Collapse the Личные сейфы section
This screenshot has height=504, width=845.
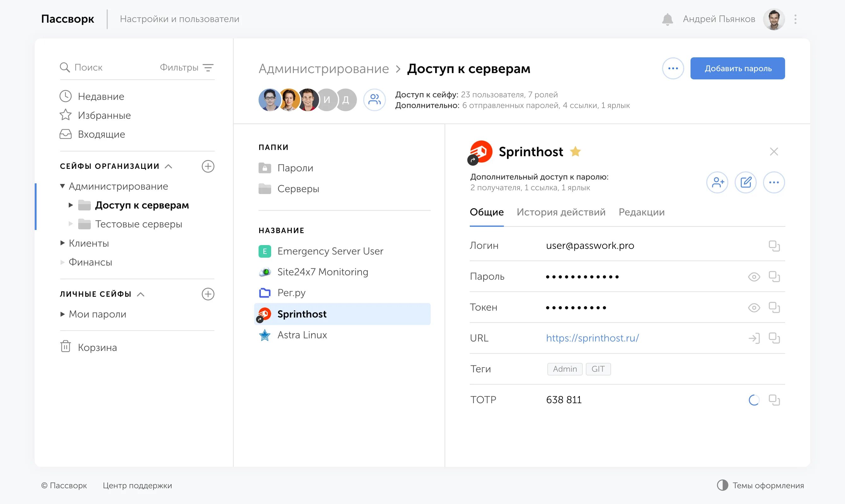pyautogui.click(x=141, y=294)
